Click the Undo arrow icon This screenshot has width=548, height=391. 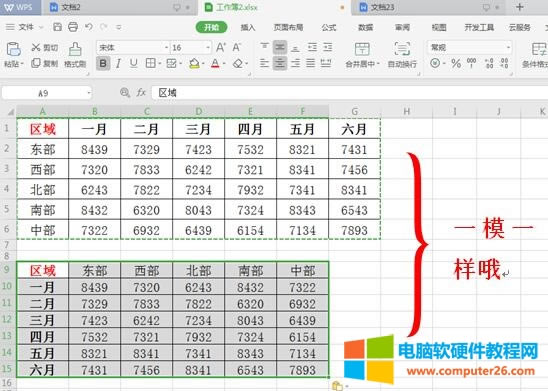tap(89, 27)
